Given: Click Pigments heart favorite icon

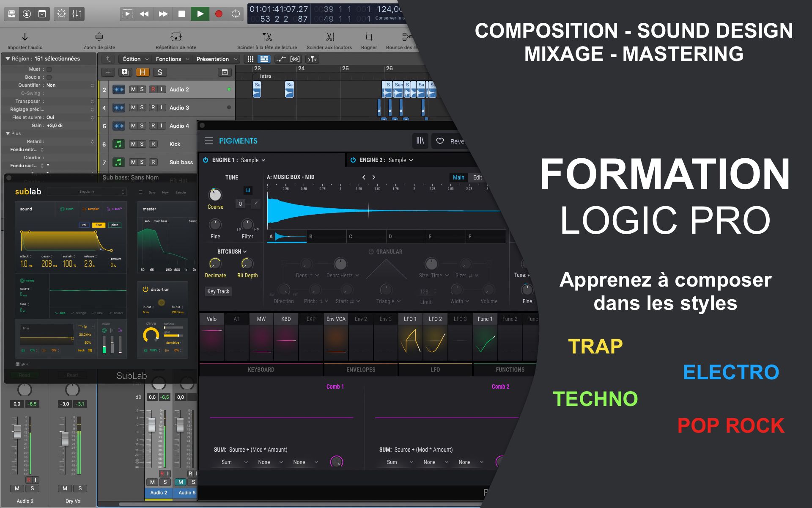Looking at the screenshot, I should 440,141.
